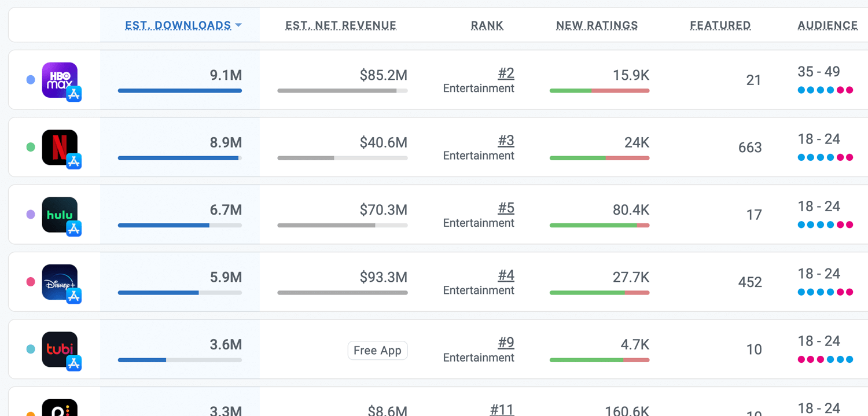This screenshot has width=868, height=416.
Task: Open the #5 rank link for Hulu
Action: click(x=506, y=208)
